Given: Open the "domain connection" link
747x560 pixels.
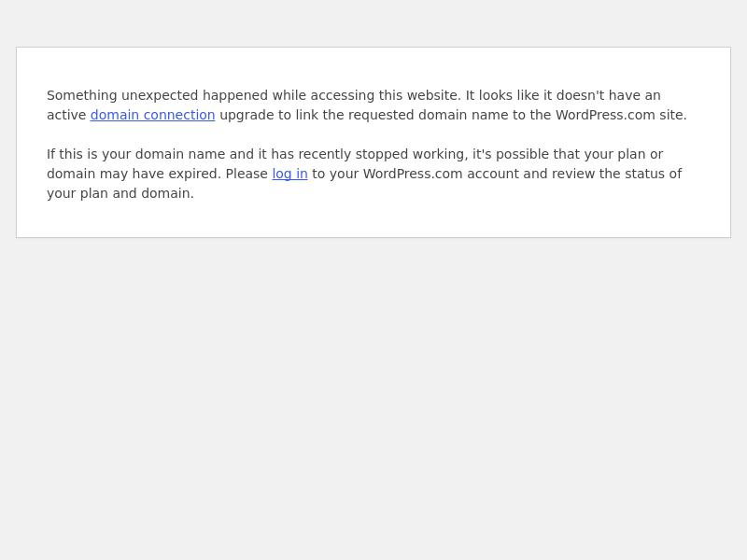Looking at the screenshot, I should (152, 115).
